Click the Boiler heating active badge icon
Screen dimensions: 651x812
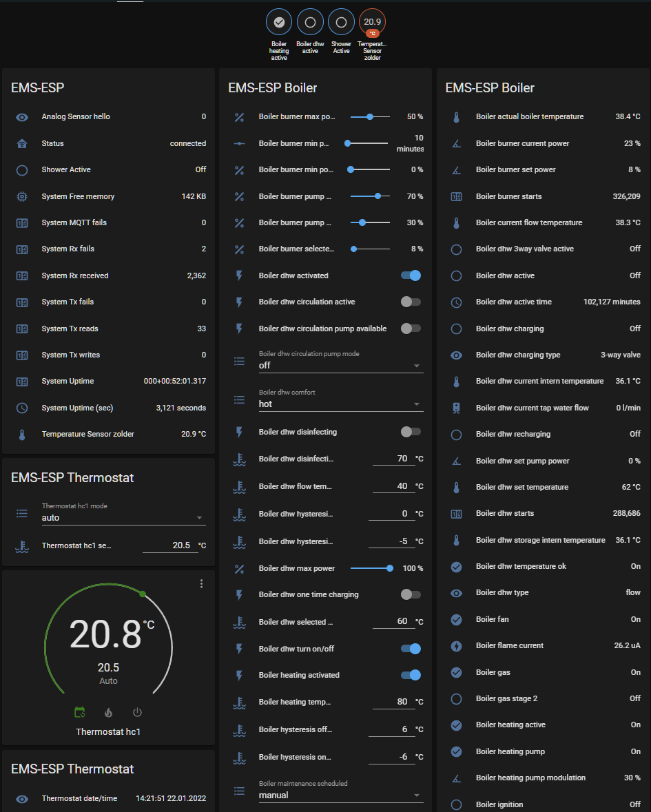tap(279, 22)
